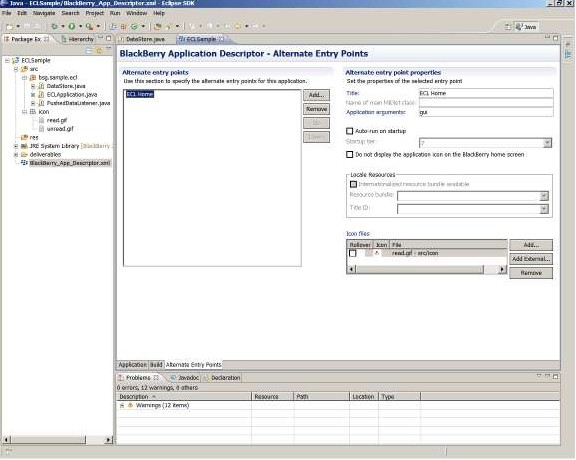Open the File menu
The width and height of the screenshot is (576, 460).
click(7, 13)
